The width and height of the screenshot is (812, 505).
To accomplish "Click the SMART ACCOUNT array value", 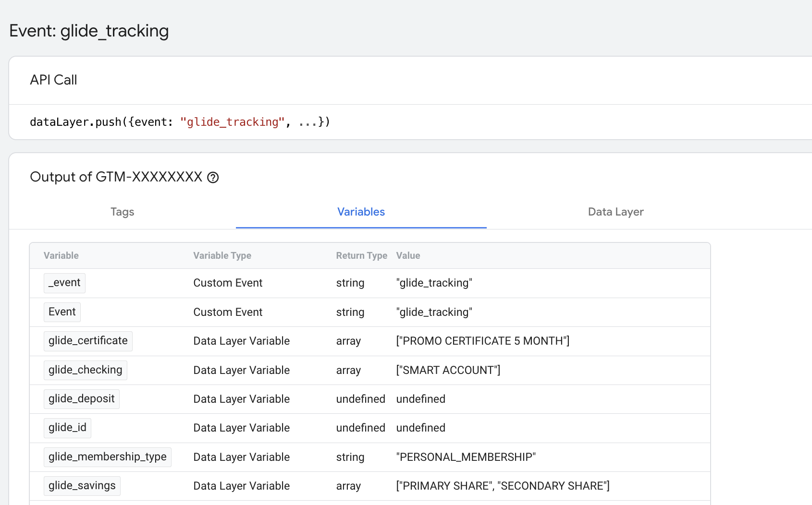I will (448, 370).
